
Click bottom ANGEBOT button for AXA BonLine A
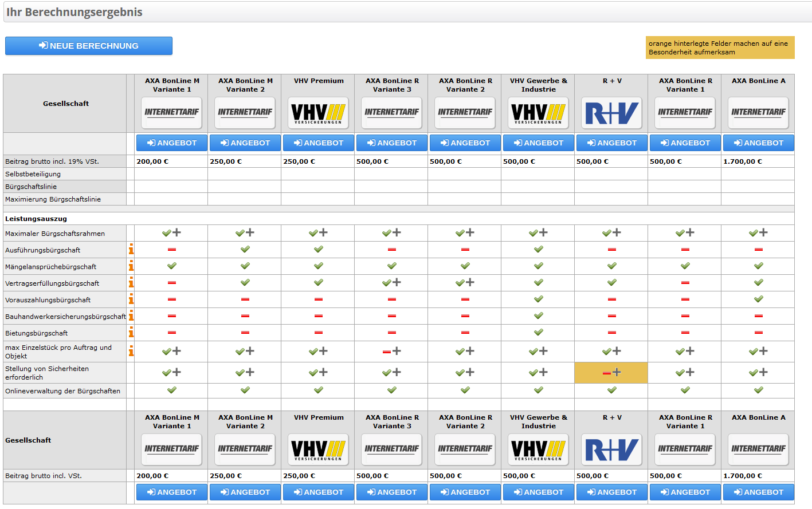[x=759, y=492]
